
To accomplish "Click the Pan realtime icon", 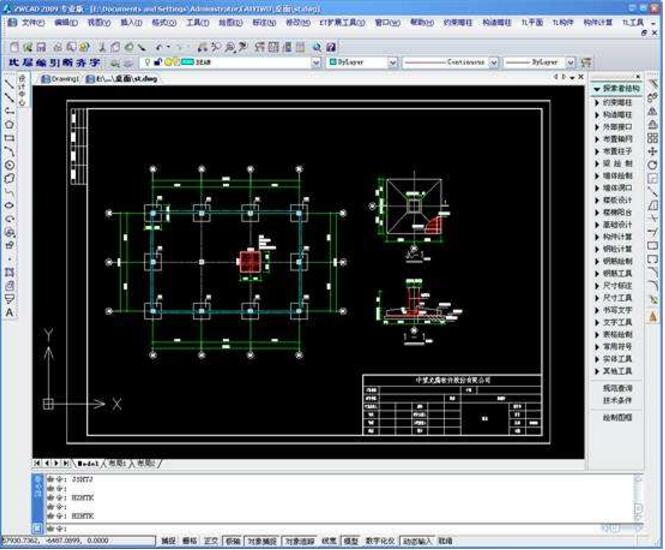I will 203,47.
